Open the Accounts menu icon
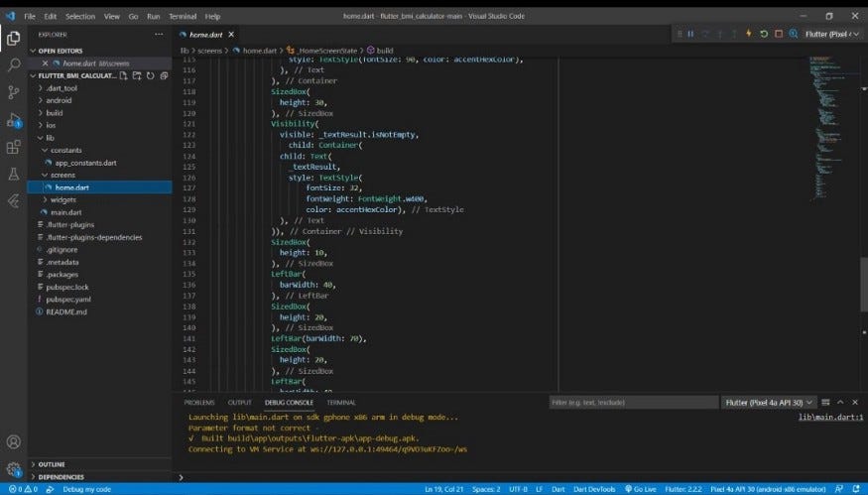Viewport: 868px width, 495px height. coord(14,441)
